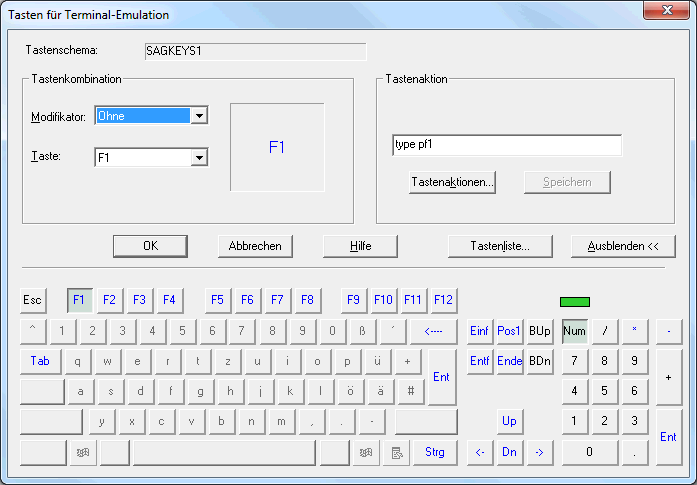
Task: Select the right Windows key
Action: [x=366, y=453]
